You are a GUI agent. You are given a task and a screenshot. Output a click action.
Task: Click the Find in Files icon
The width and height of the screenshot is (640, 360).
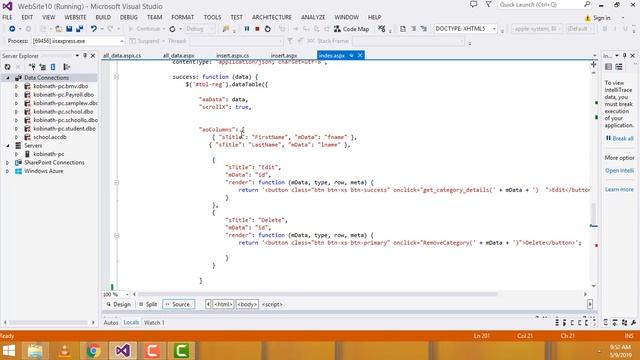(226, 29)
